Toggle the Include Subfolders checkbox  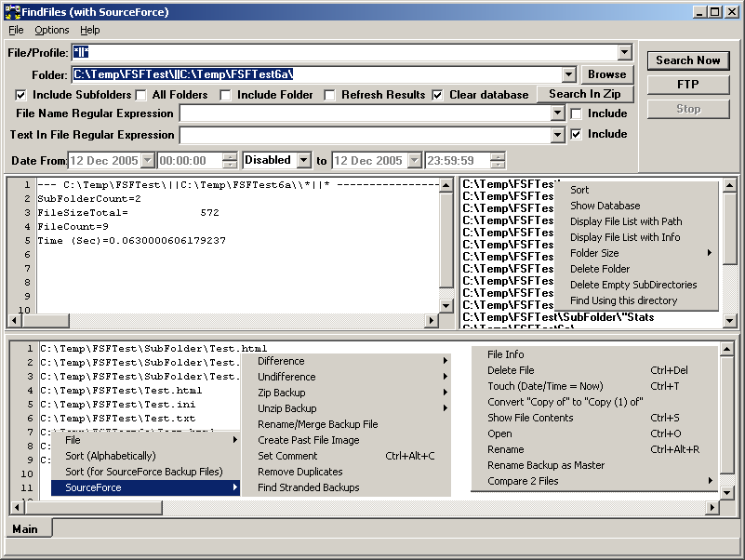click(20, 95)
